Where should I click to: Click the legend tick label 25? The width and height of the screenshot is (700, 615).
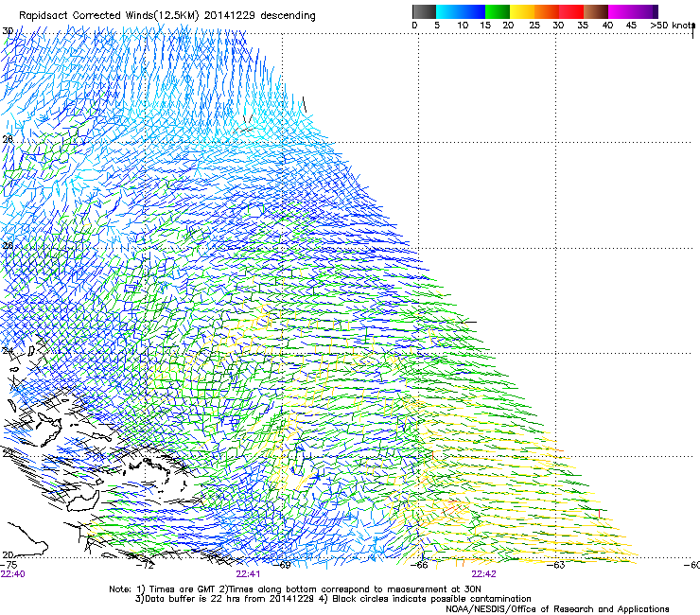click(x=534, y=26)
